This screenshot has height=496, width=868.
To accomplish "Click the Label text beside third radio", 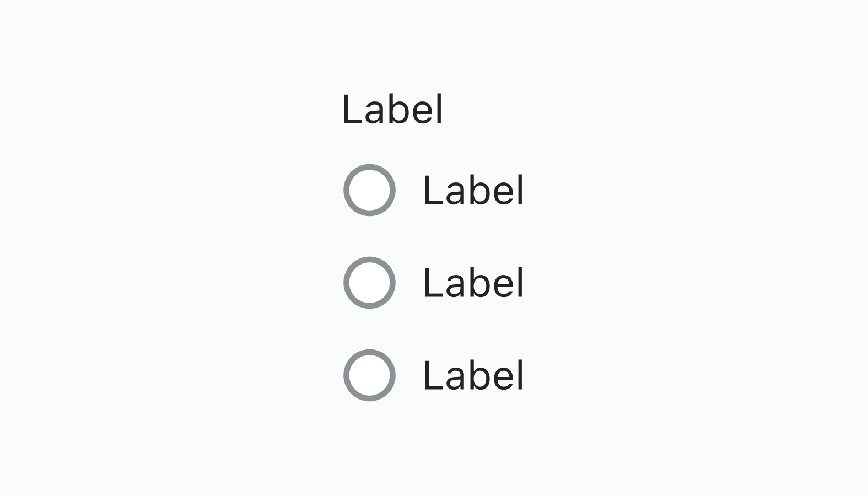I will click(473, 376).
